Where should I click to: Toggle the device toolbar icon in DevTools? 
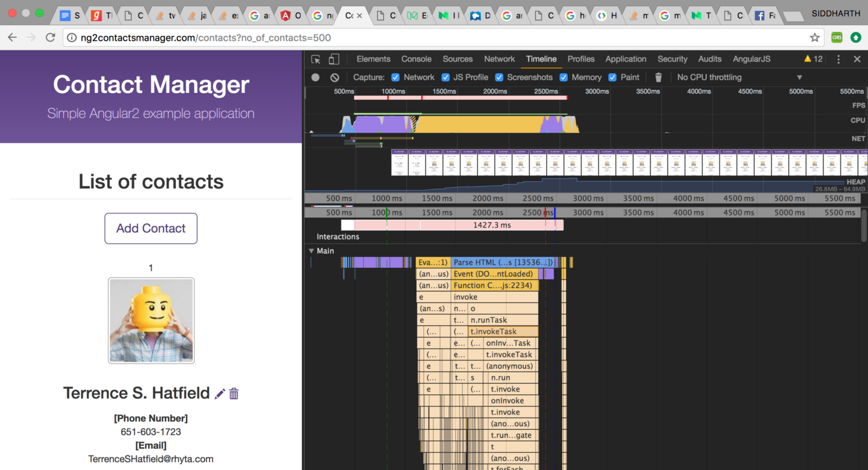pyautogui.click(x=334, y=59)
